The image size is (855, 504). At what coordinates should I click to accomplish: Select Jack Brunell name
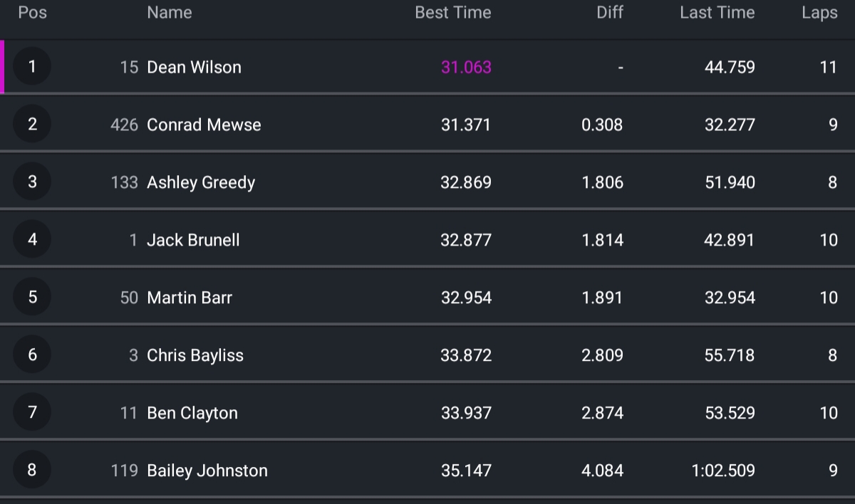click(193, 240)
